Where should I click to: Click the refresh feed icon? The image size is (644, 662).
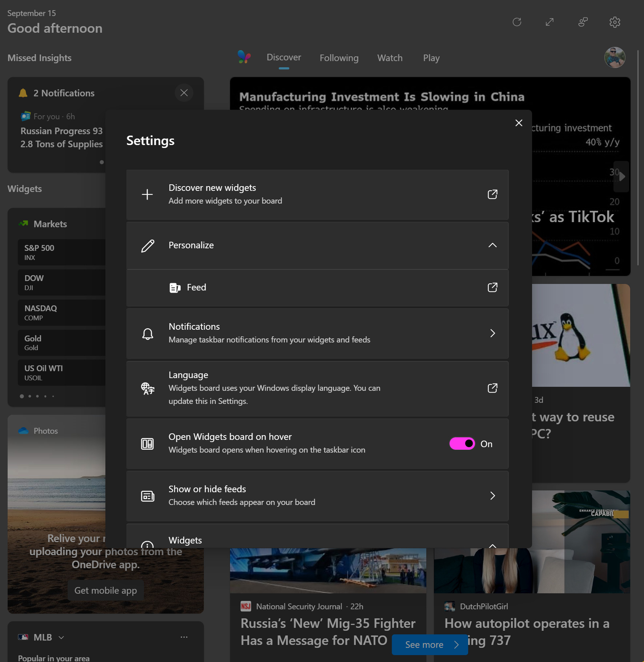point(517,22)
